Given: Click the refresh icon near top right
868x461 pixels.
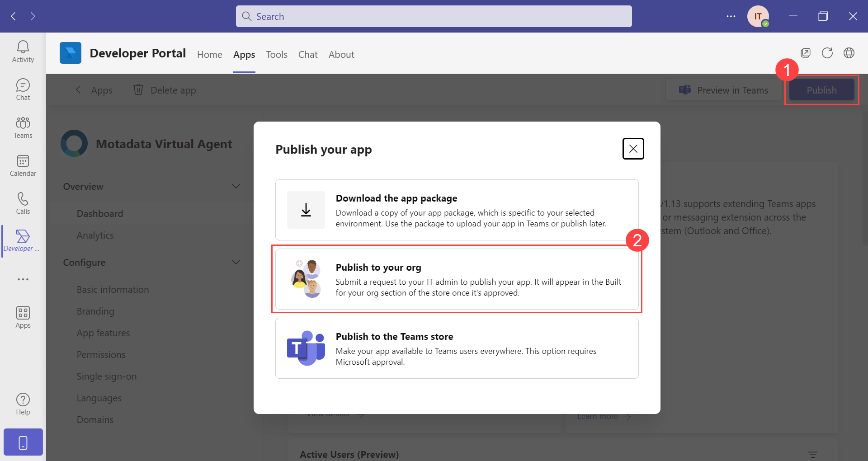Looking at the screenshot, I should click(x=827, y=53).
